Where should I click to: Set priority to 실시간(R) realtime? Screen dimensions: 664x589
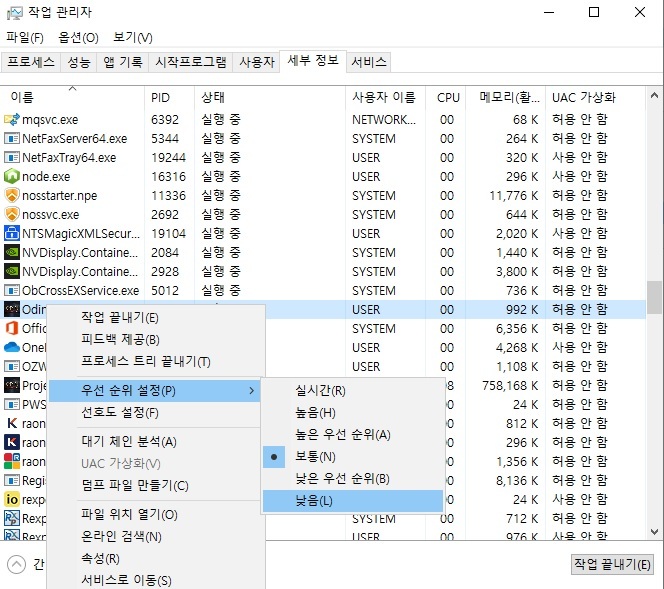320,391
